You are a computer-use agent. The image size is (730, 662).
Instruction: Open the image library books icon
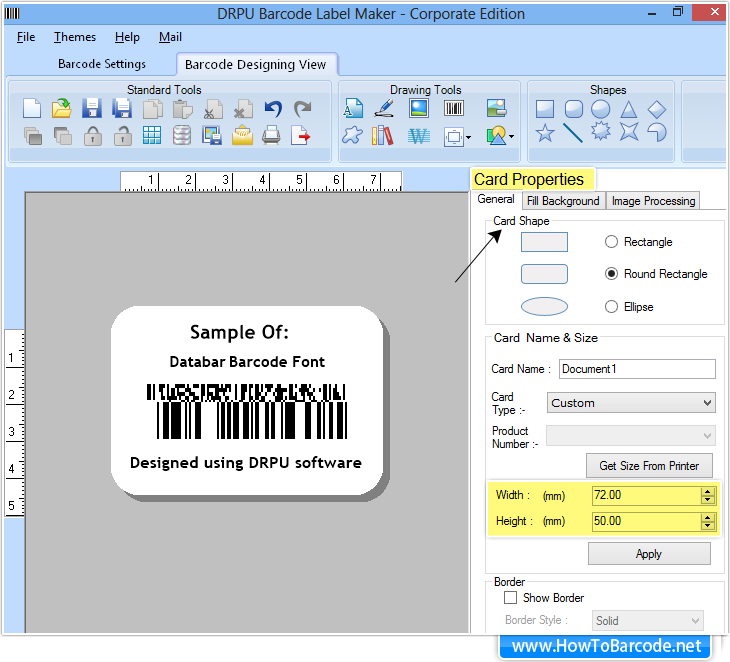pos(382,136)
